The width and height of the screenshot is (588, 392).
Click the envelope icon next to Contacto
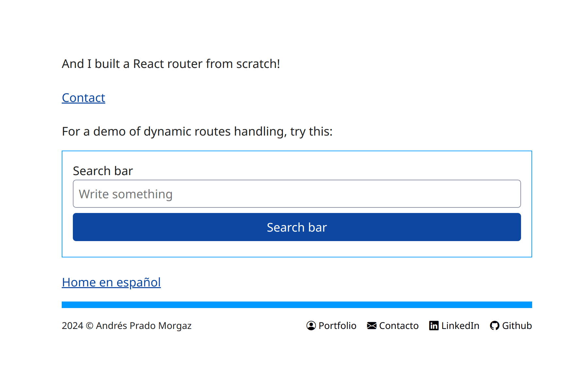tap(372, 326)
